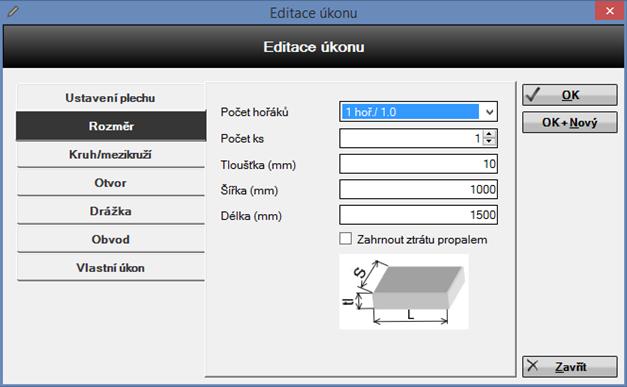This screenshot has height=387, width=627.
Task: Enable Zahrnout ztrátu propalem checkbox
Action: click(345, 239)
